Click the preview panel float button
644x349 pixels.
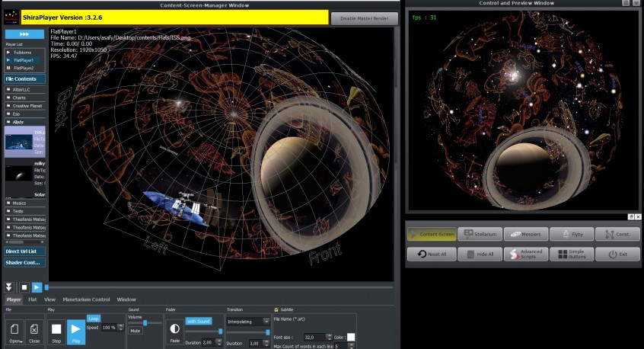click(631, 216)
